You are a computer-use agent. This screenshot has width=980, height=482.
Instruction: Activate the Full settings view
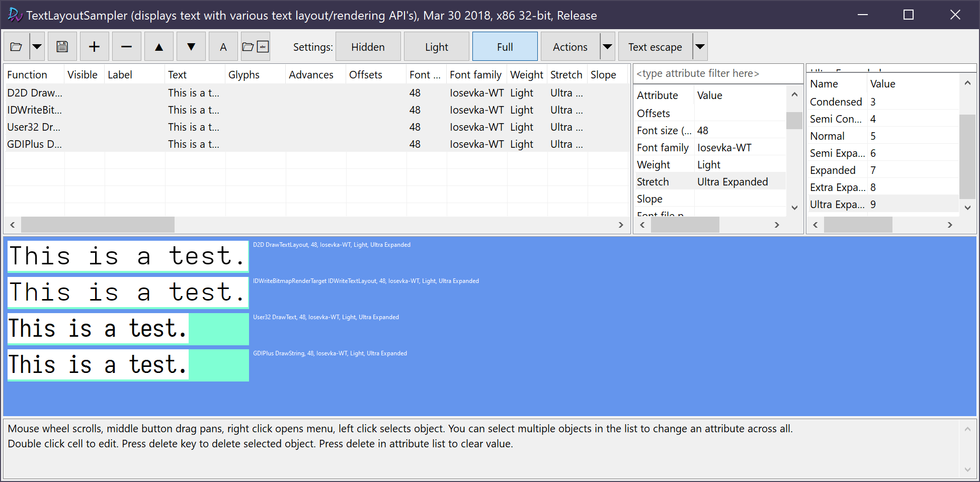point(505,46)
